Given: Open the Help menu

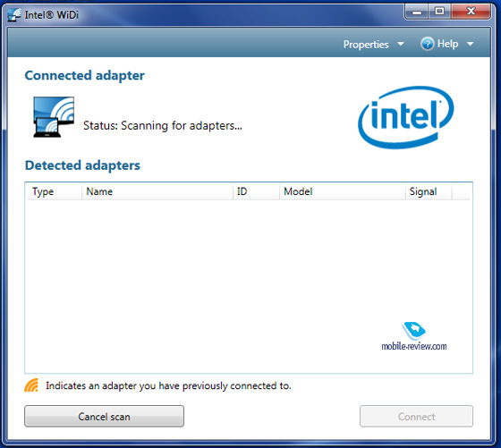Looking at the screenshot, I should 447,44.
